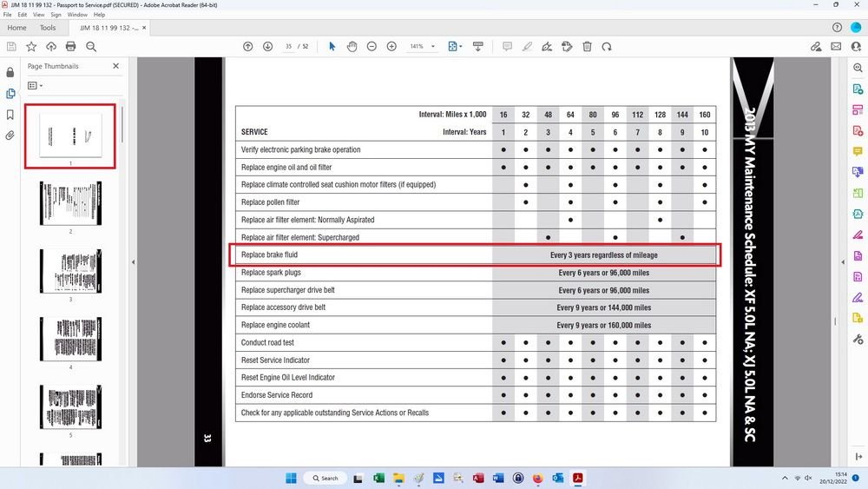Rotate the page with the rotate icon

(x=607, y=46)
